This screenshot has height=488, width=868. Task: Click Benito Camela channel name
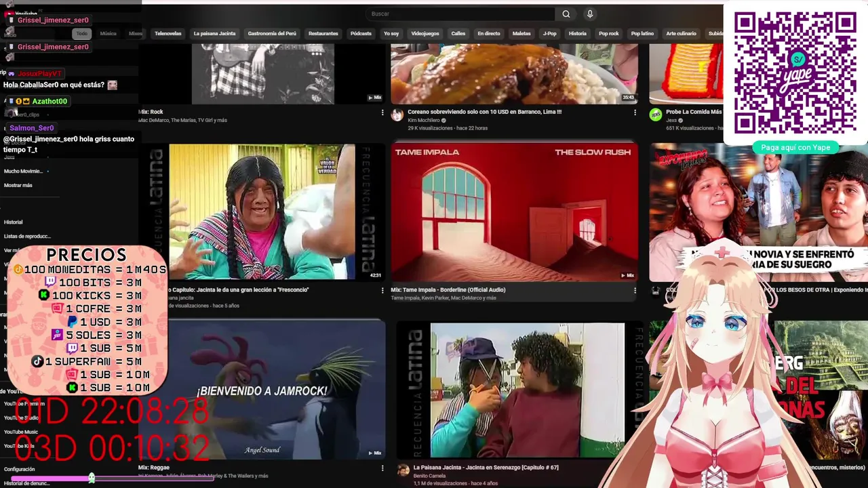[429, 476]
